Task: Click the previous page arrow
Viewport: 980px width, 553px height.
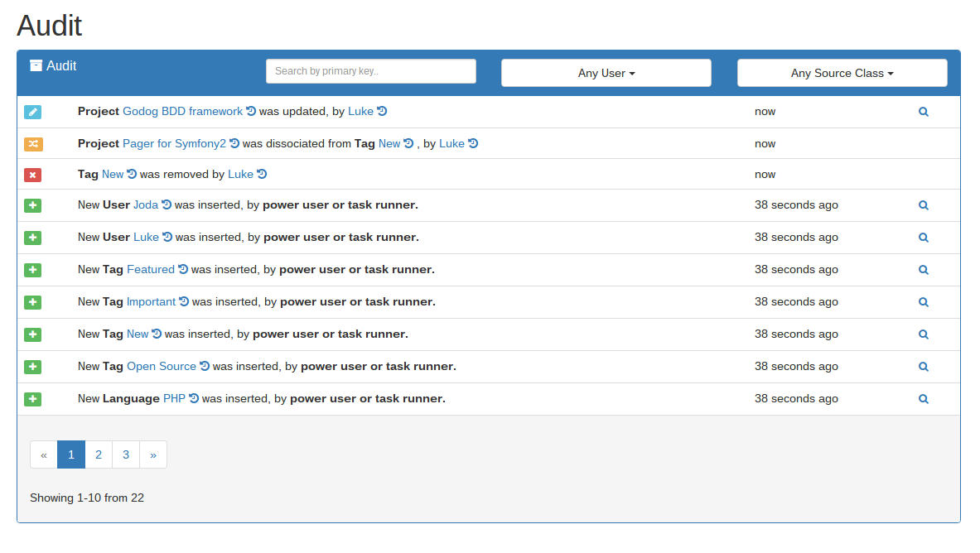Action: [44, 454]
